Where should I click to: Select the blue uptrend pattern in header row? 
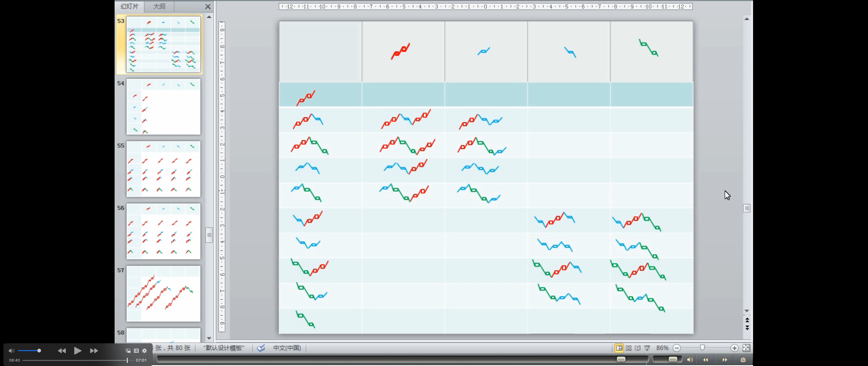(484, 51)
